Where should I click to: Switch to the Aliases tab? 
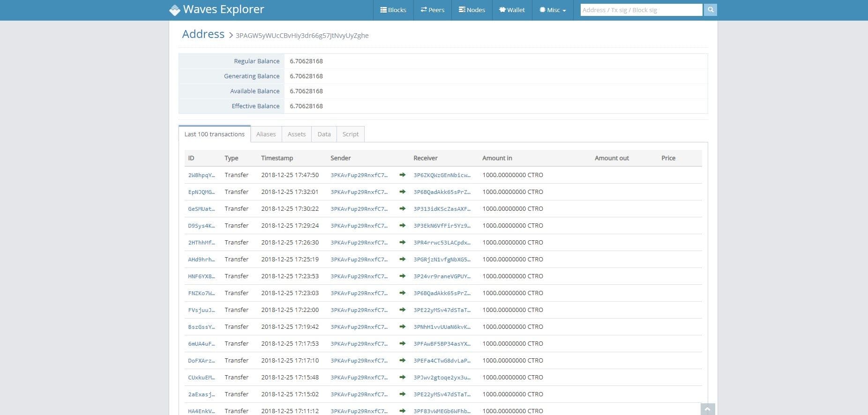pos(266,134)
